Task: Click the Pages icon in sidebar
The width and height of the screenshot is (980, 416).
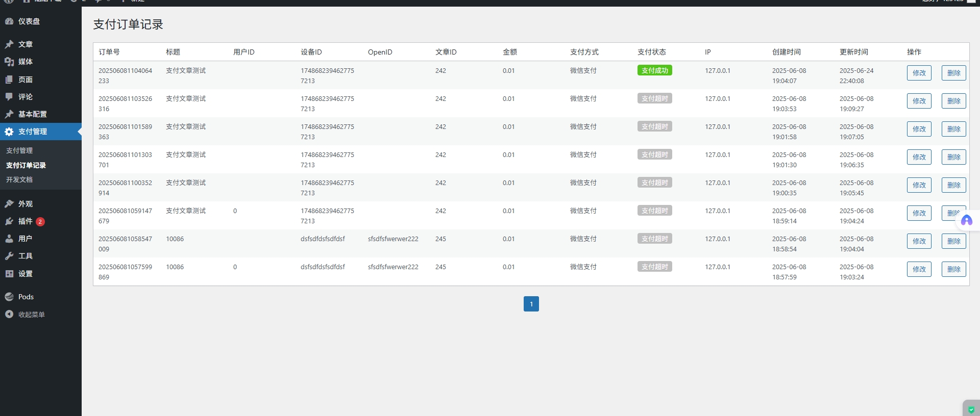Action: point(9,80)
